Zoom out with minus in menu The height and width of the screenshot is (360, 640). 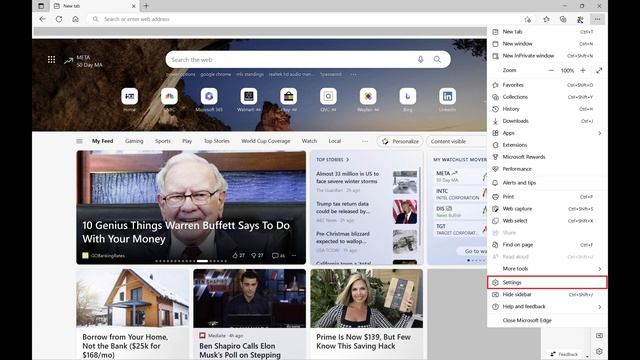pyautogui.click(x=551, y=70)
